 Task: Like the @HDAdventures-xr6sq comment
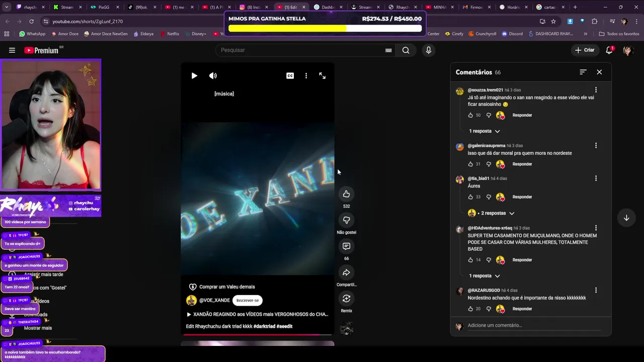tap(470, 260)
